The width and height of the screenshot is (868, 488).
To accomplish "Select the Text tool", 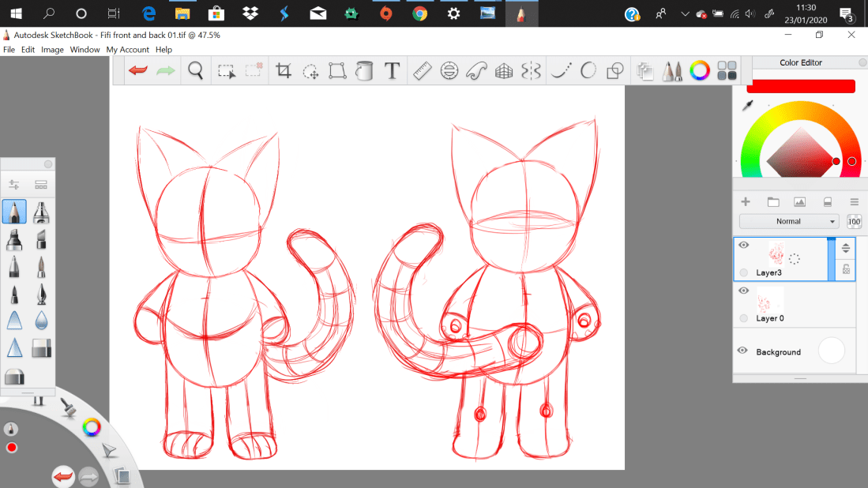I will [x=392, y=71].
